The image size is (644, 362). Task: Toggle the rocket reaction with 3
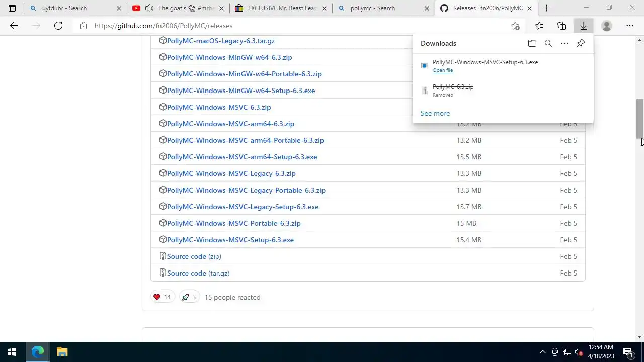(189, 297)
